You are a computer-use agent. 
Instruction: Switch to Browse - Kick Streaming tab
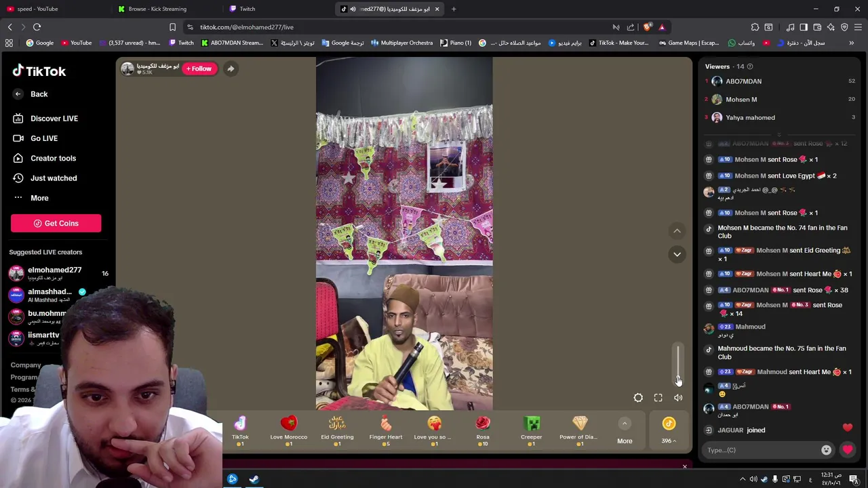click(x=166, y=9)
